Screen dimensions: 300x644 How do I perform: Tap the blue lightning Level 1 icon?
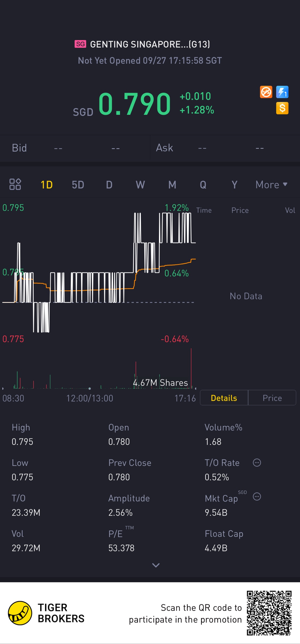coord(282,92)
